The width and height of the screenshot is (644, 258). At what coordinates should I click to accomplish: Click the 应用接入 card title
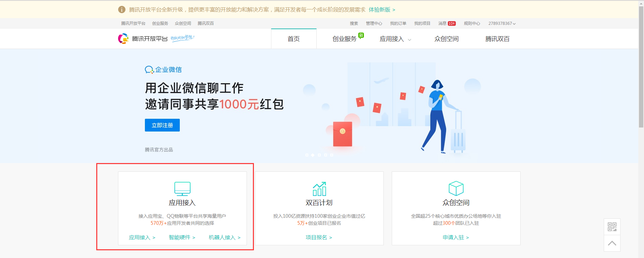pyautogui.click(x=182, y=203)
